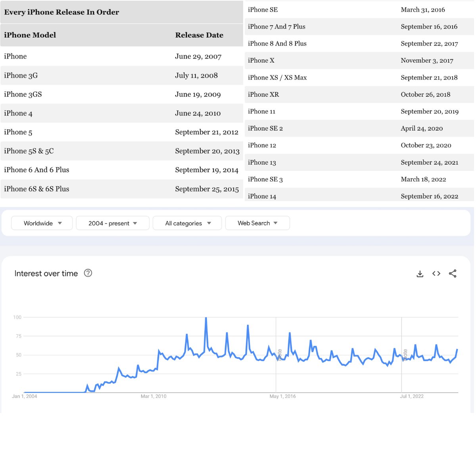Download the Interest over time chart data
The width and height of the screenshot is (476, 476).
click(x=420, y=274)
